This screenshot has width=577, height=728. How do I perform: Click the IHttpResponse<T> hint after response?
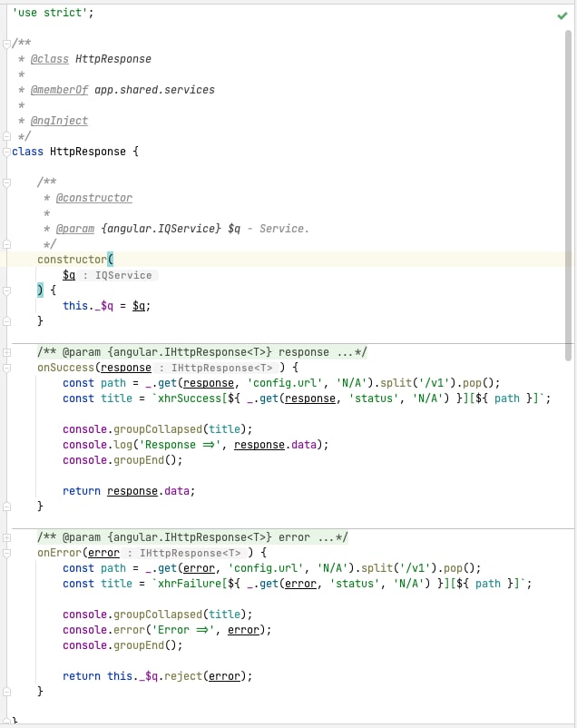coord(217,368)
